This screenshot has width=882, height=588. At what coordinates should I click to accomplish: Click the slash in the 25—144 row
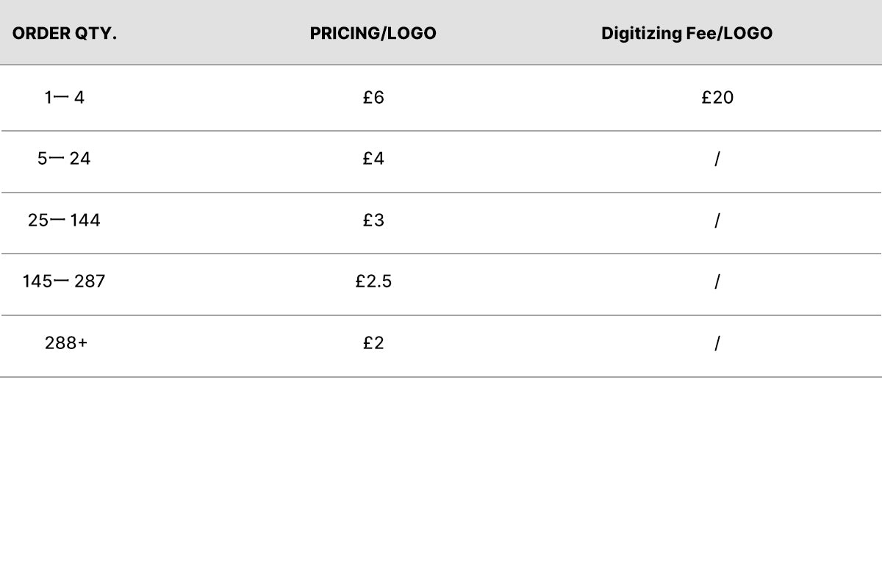point(717,220)
